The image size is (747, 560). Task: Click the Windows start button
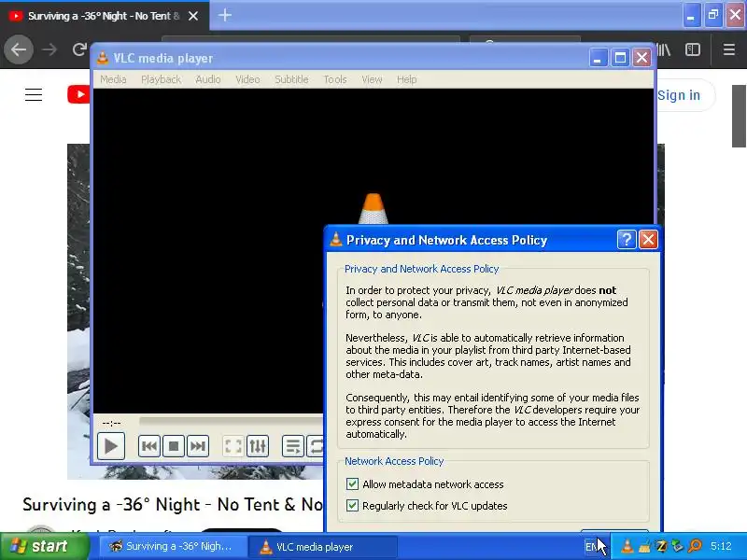pyautogui.click(x=44, y=546)
